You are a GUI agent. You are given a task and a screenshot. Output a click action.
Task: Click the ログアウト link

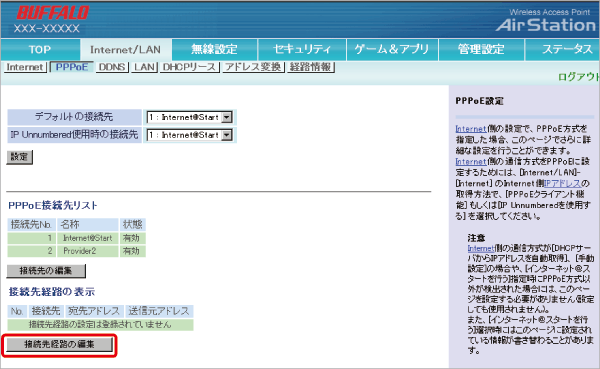tap(579, 77)
